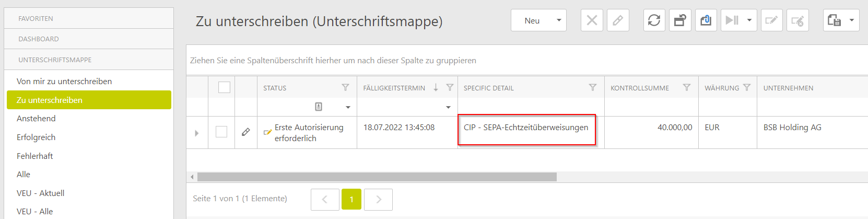
Task: Click the sign (pen on box) toolbar icon
Action: point(771,20)
